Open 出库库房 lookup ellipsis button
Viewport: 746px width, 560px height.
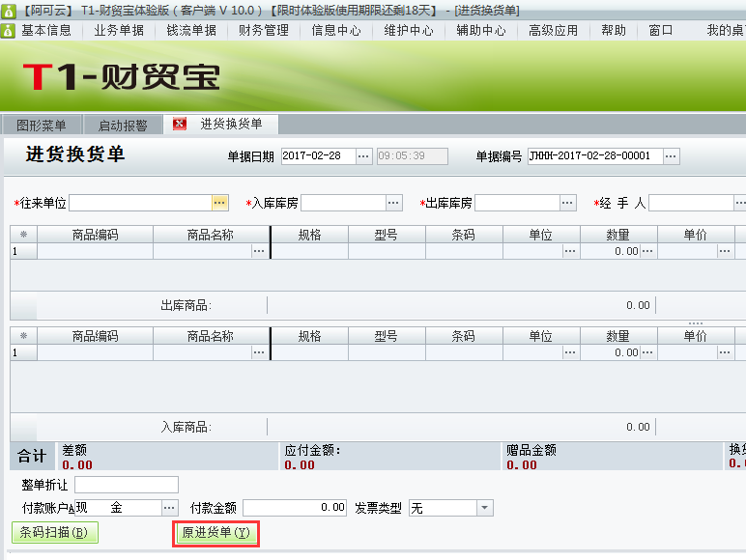point(567,203)
